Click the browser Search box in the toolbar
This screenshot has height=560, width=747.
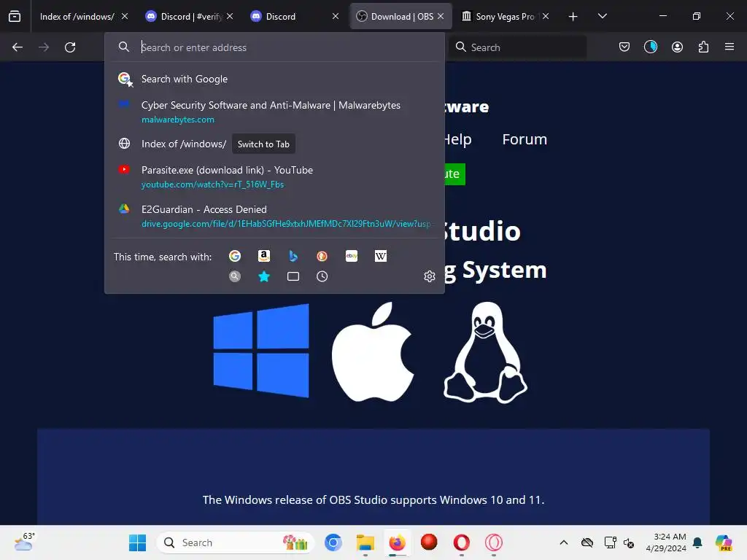pyautogui.click(x=518, y=47)
